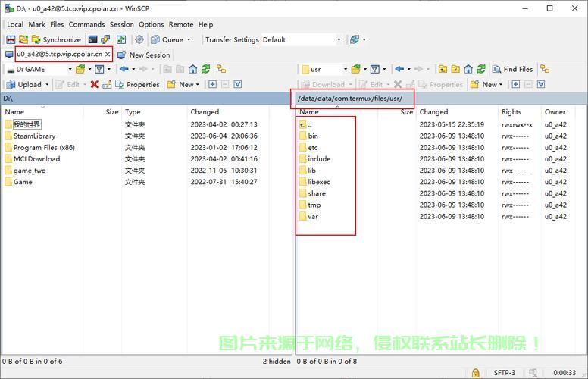Refresh the remote panel

tap(480, 69)
